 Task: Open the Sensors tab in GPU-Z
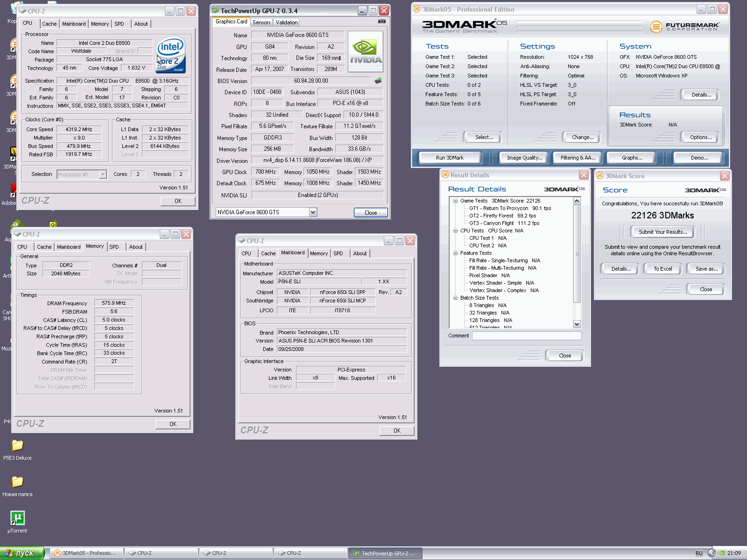click(261, 22)
